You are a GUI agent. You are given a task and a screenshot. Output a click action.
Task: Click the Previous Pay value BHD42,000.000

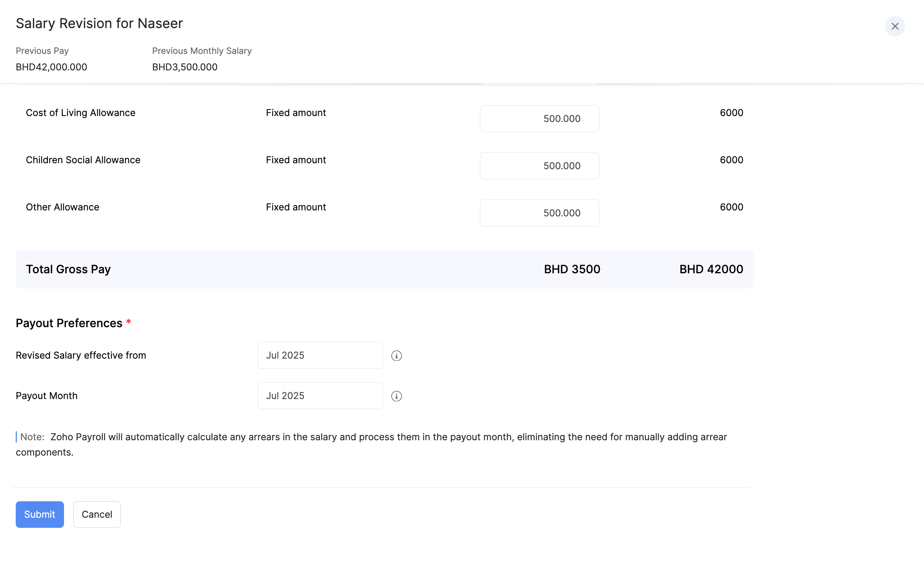point(51,67)
